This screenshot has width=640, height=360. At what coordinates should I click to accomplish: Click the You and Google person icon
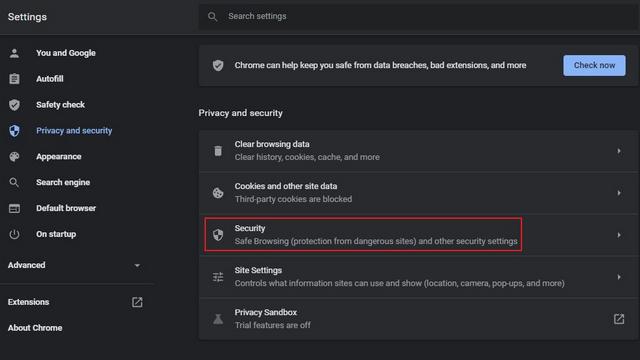pyautogui.click(x=14, y=53)
